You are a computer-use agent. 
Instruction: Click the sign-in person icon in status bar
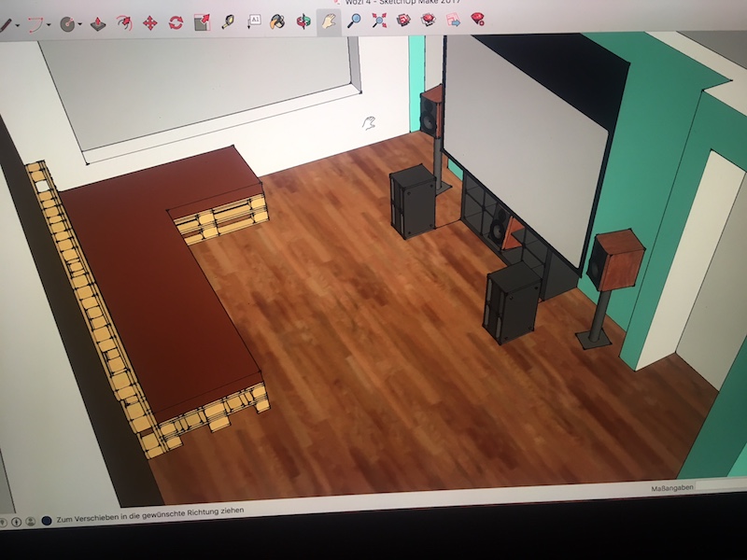tap(31, 522)
